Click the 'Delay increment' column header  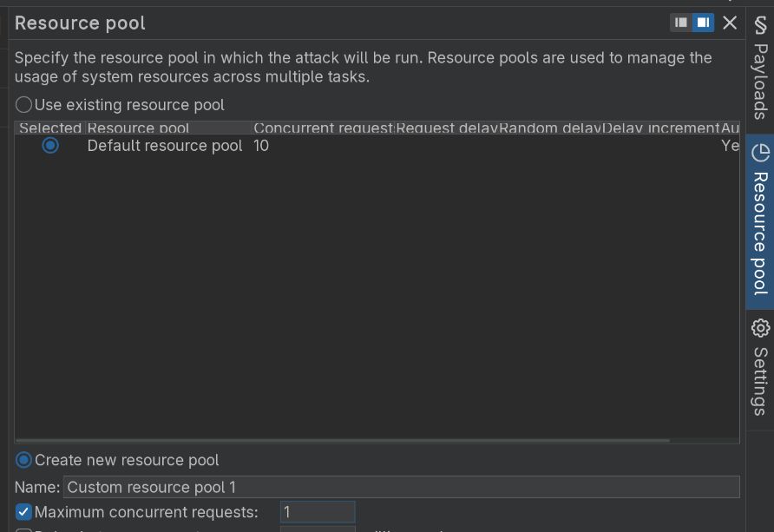click(660, 128)
